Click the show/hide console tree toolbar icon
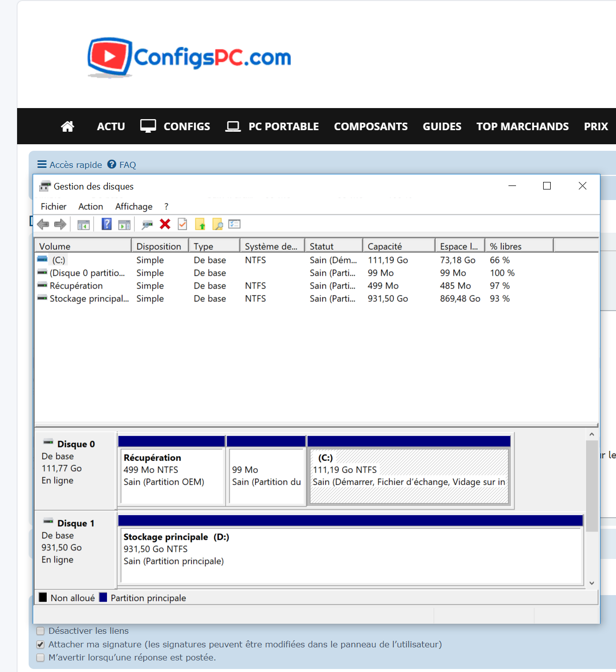 pos(83,225)
